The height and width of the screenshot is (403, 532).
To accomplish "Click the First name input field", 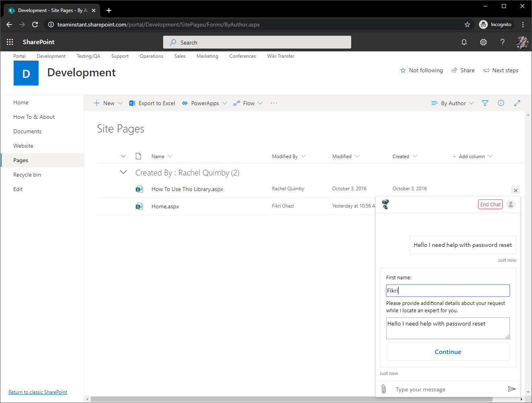I will [x=448, y=291].
